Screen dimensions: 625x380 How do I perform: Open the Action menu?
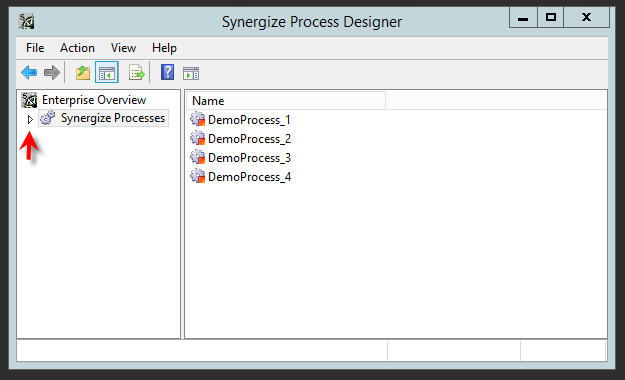coord(77,48)
